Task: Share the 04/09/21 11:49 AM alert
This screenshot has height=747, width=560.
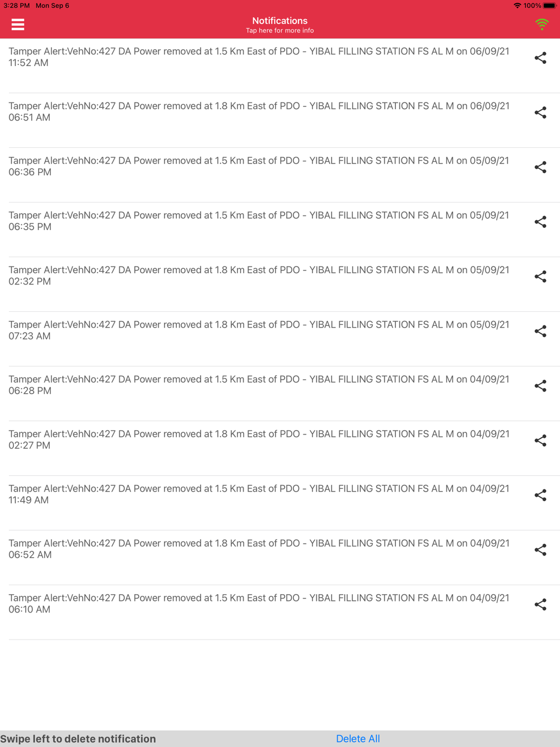Action: tap(540, 496)
